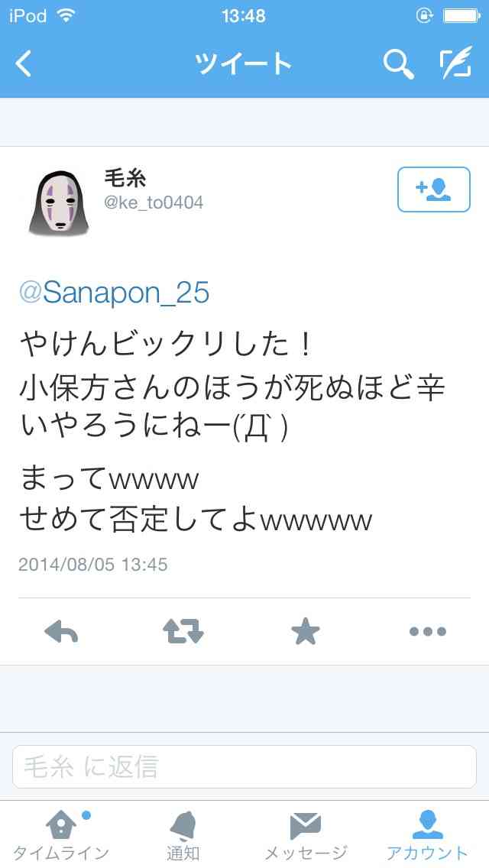Favorite the tweet with the star icon
Screen dimensions: 489x868
(306, 632)
